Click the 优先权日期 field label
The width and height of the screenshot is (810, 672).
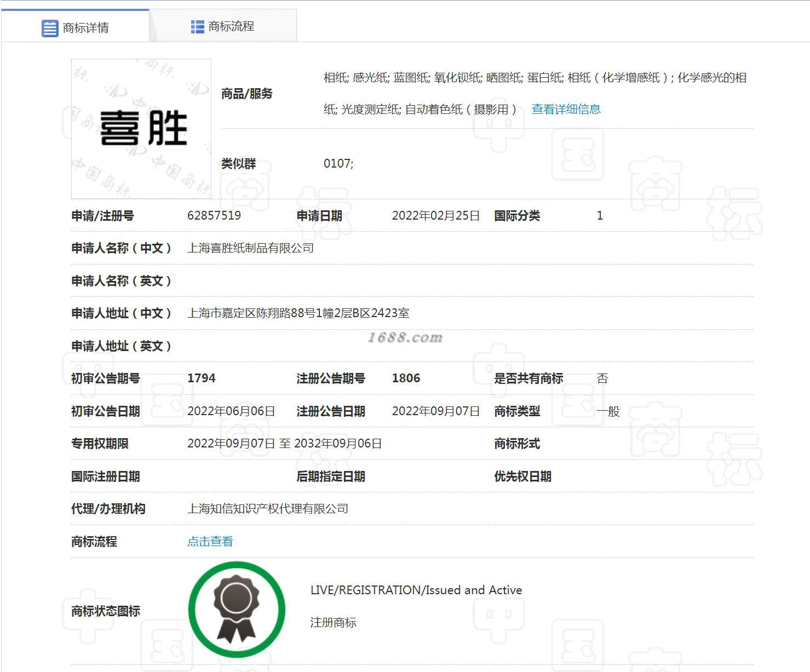523,476
